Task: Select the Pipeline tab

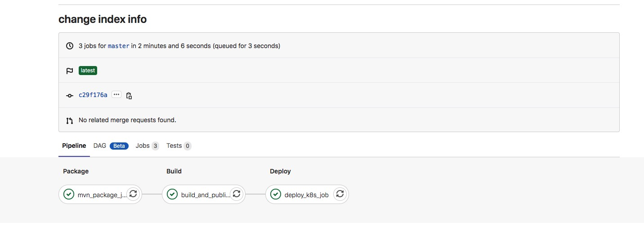Action: tap(74, 146)
